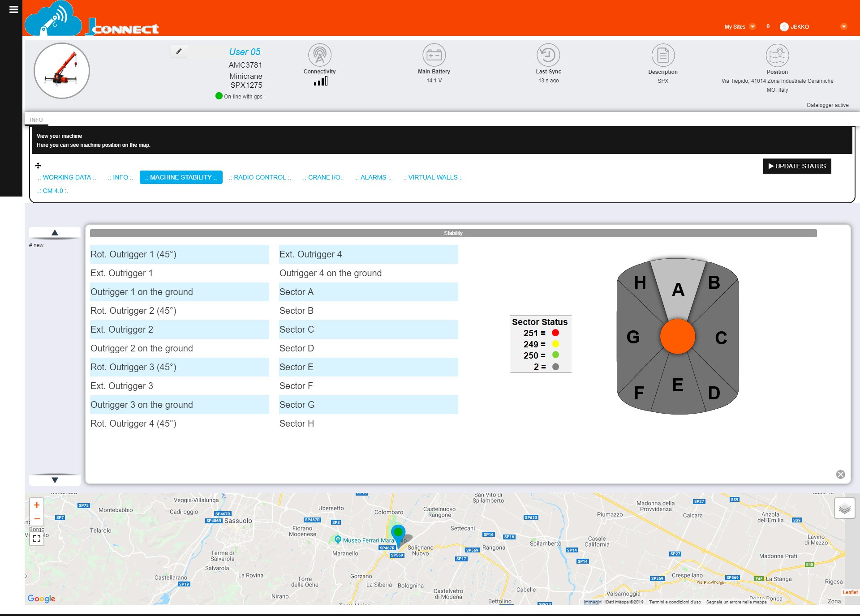
Task: Open the VIRTUAL WALLS tab
Action: point(433,177)
